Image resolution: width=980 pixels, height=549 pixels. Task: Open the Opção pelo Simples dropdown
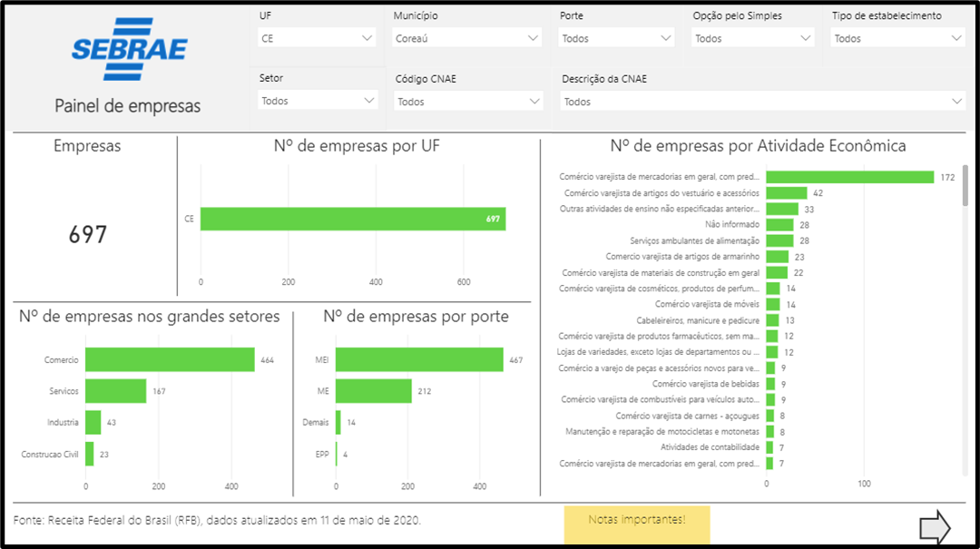click(753, 38)
